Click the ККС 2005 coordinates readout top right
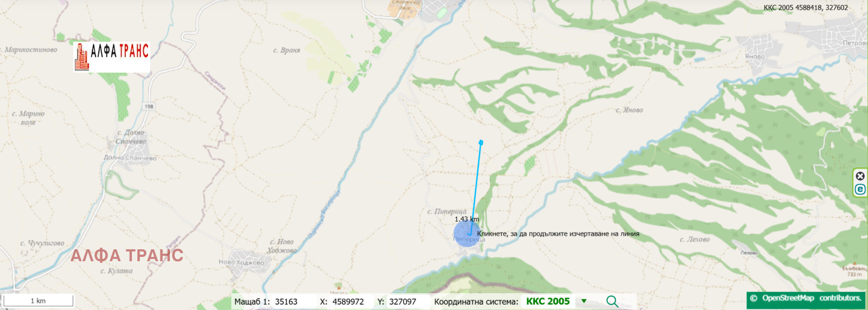This screenshot has width=868, height=310. [806, 8]
